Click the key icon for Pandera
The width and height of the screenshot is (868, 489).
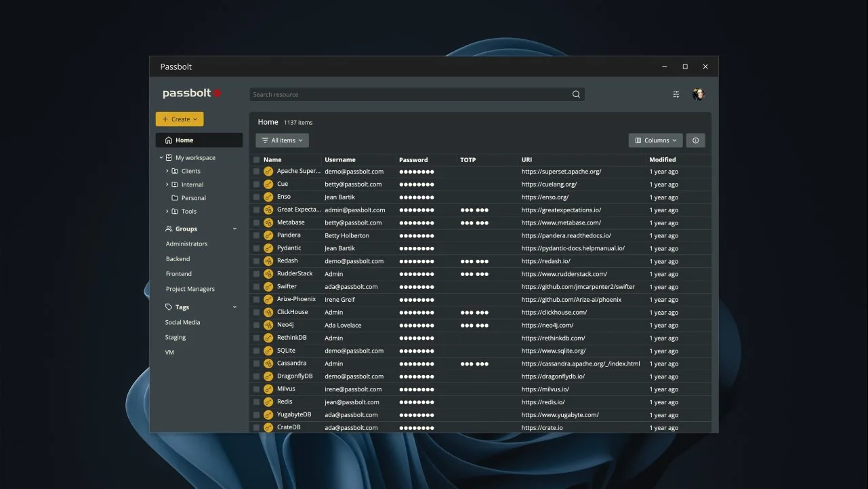coord(268,235)
